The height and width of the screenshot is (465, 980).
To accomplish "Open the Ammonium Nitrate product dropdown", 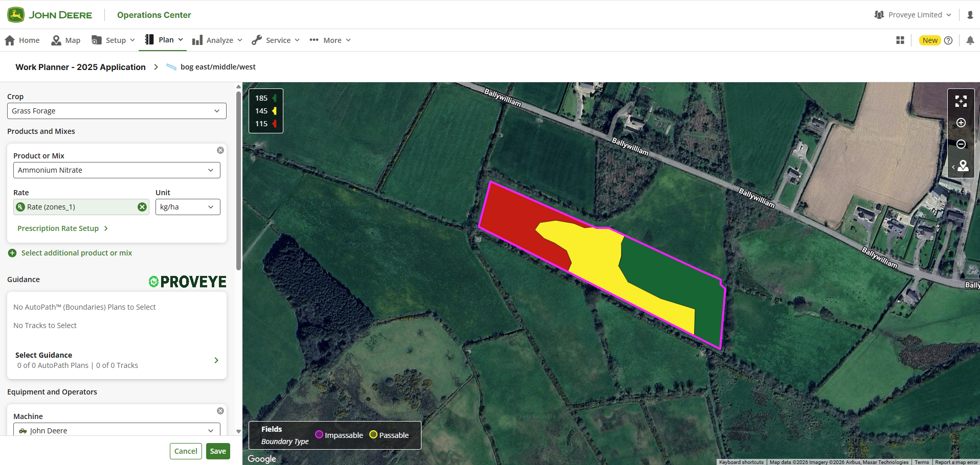I will (x=117, y=170).
